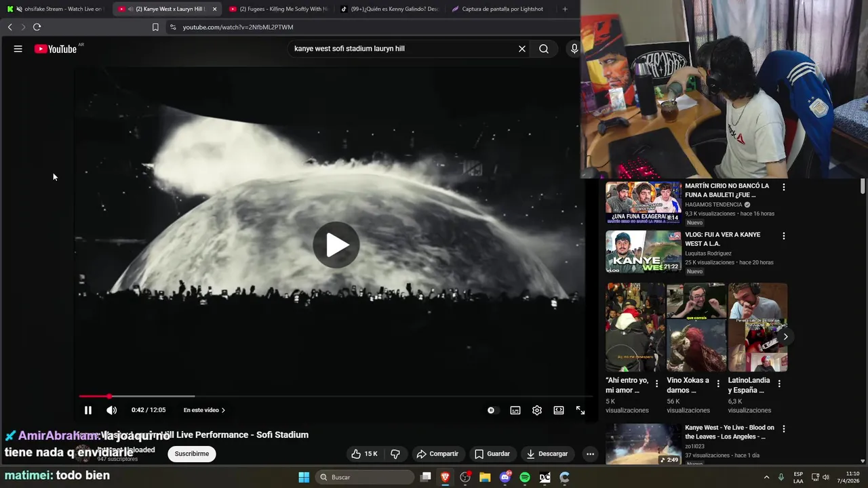Open Spotify from the taskbar
Screen dimensions: 868x488
click(525, 477)
